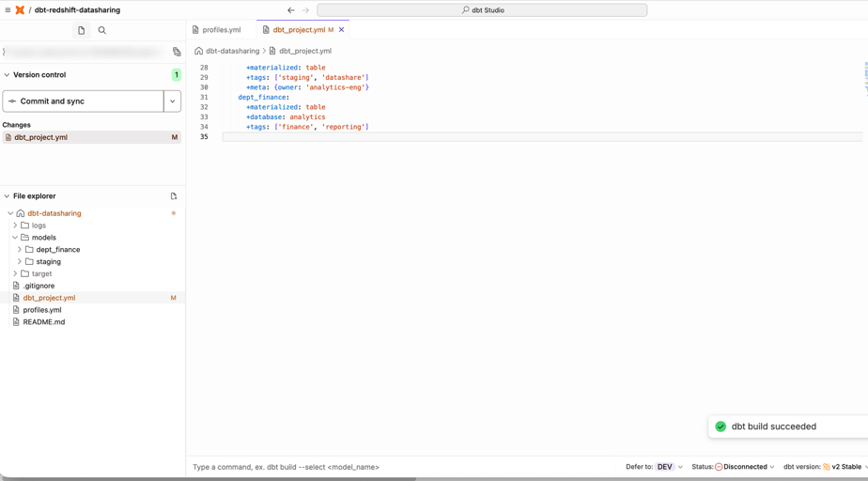Expand the target folder

tap(15, 273)
